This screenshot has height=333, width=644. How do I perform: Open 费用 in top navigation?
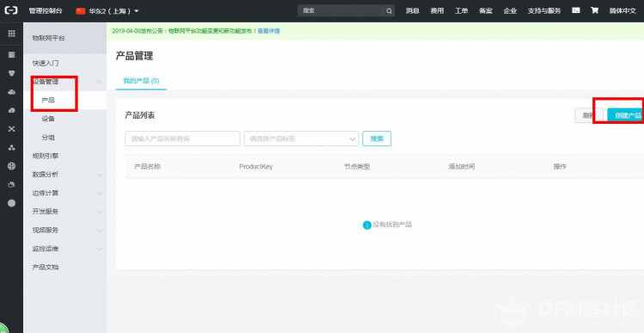[437, 11]
